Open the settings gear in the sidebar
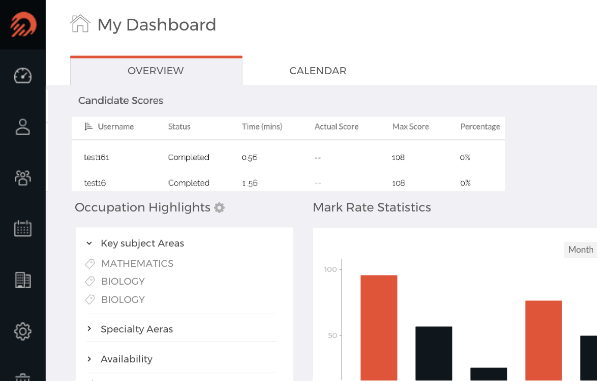The height and width of the screenshot is (381, 597). (x=23, y=331)
